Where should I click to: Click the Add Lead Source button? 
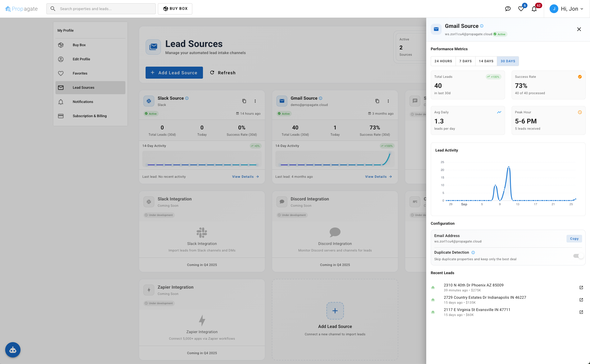coord(174,73)
